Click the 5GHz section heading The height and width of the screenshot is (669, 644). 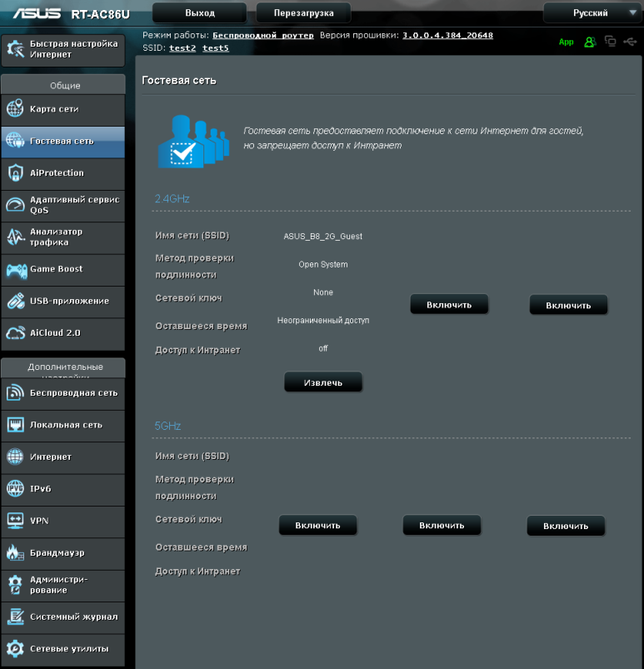167,426
